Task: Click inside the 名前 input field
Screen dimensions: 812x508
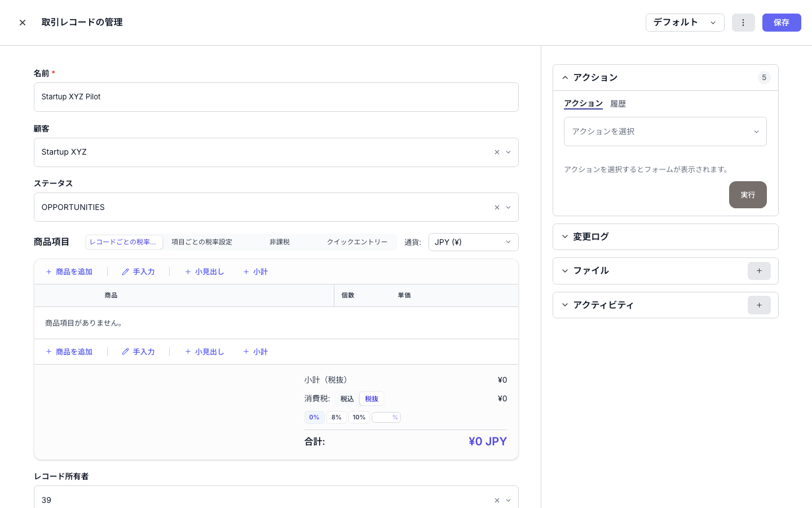Action: coord(276,97)
